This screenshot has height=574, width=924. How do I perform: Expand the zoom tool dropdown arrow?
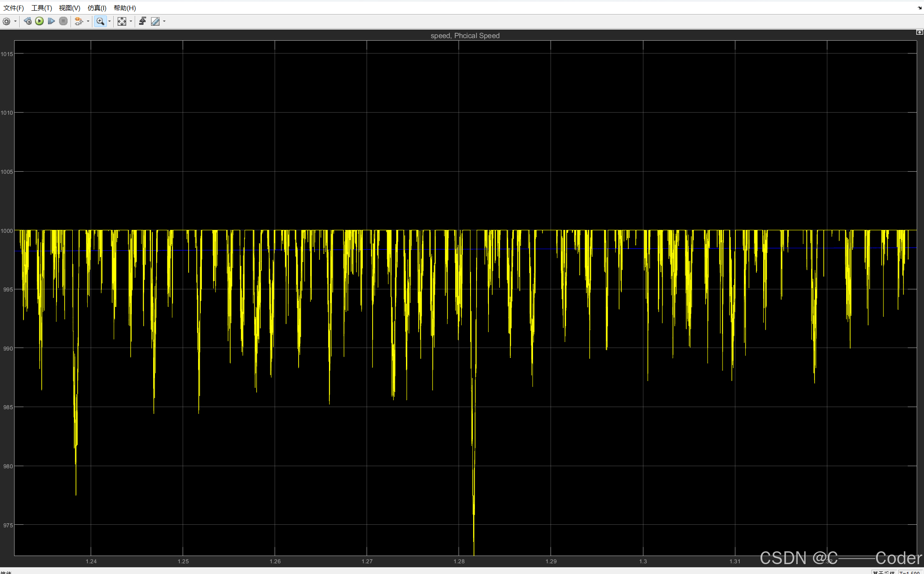pos(110,21)
